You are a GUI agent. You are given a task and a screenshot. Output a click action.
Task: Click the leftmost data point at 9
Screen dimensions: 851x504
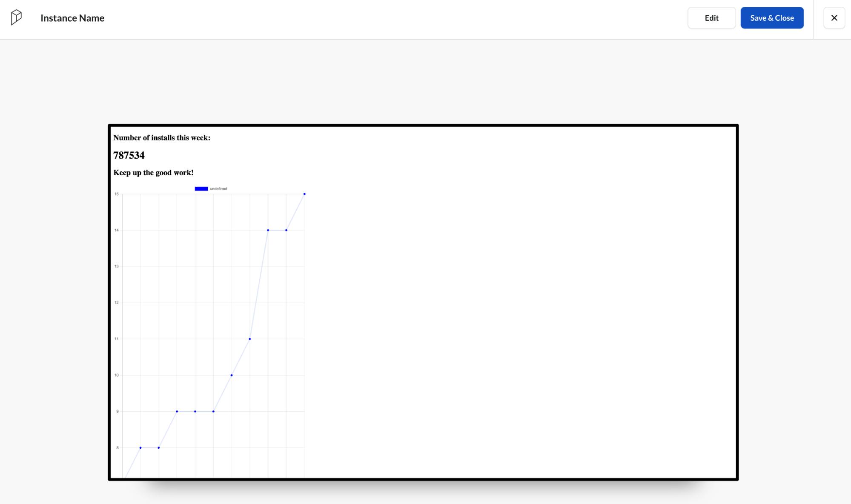click(177, 411)
